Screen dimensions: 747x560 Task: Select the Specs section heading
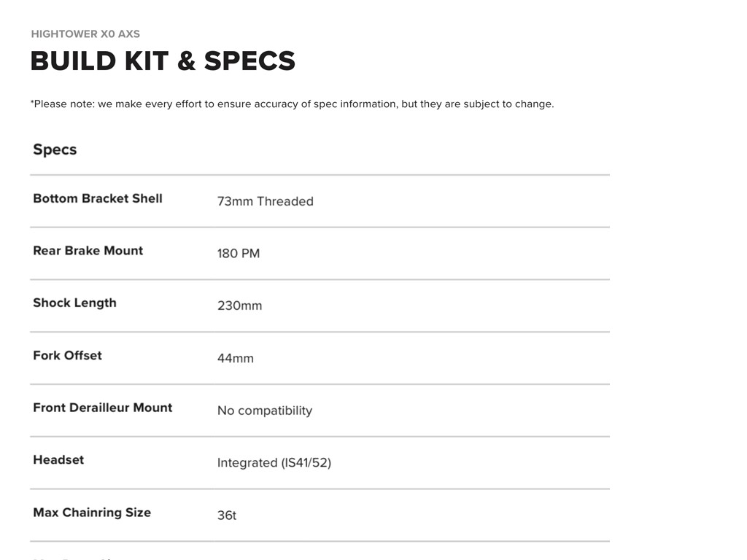(x=55, y=149)
